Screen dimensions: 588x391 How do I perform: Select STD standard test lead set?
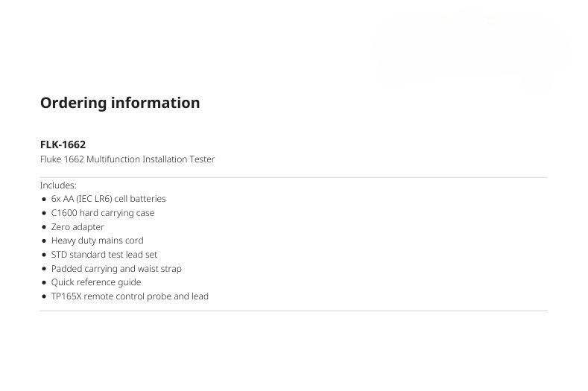104,255
